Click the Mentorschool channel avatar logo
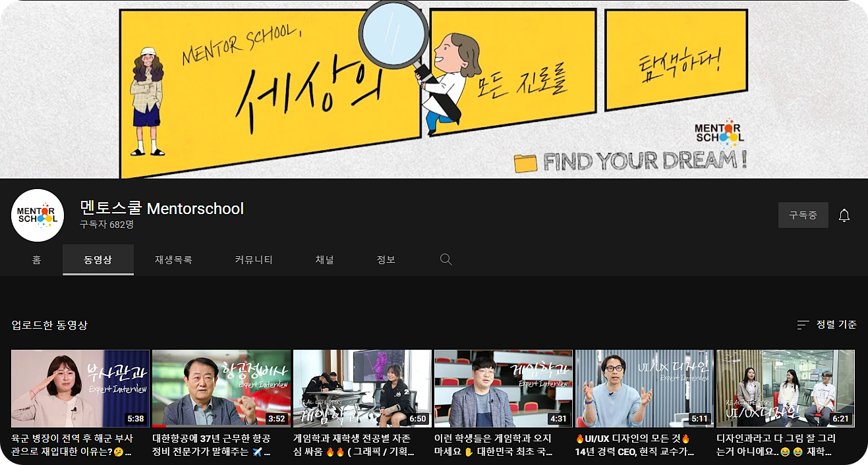Image resolution: width=868 pixels, height=465 pixels. [38, 215]
